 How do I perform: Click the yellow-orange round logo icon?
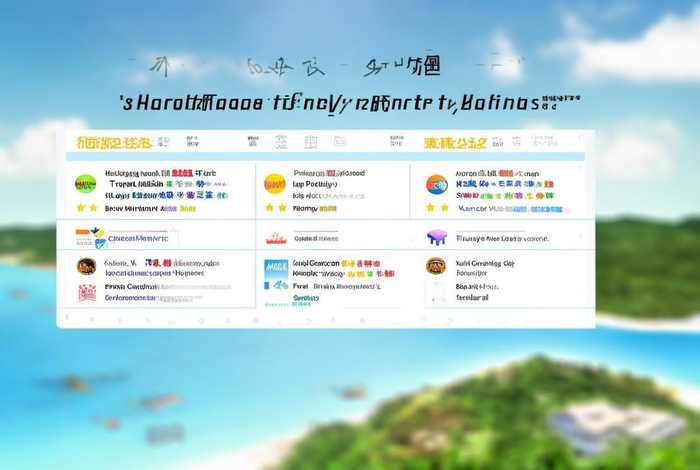tap(275, 183)
